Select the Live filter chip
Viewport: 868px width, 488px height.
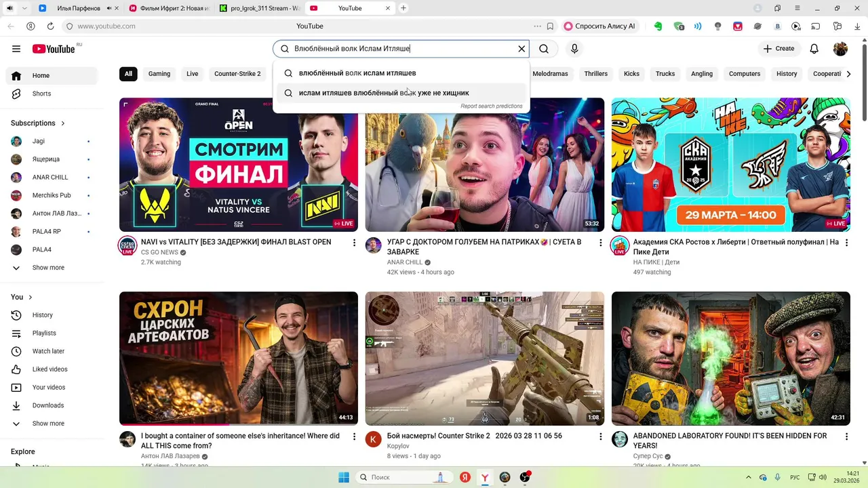[193, 74]
